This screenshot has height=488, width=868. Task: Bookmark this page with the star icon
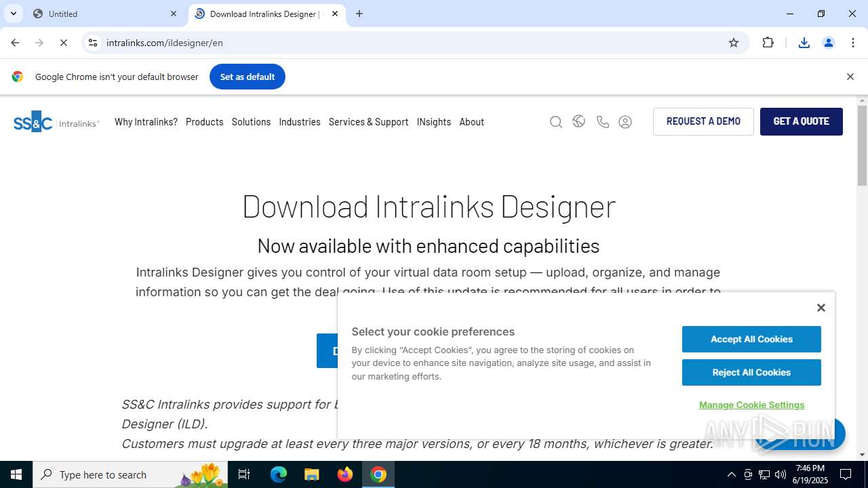click(733, 43)
